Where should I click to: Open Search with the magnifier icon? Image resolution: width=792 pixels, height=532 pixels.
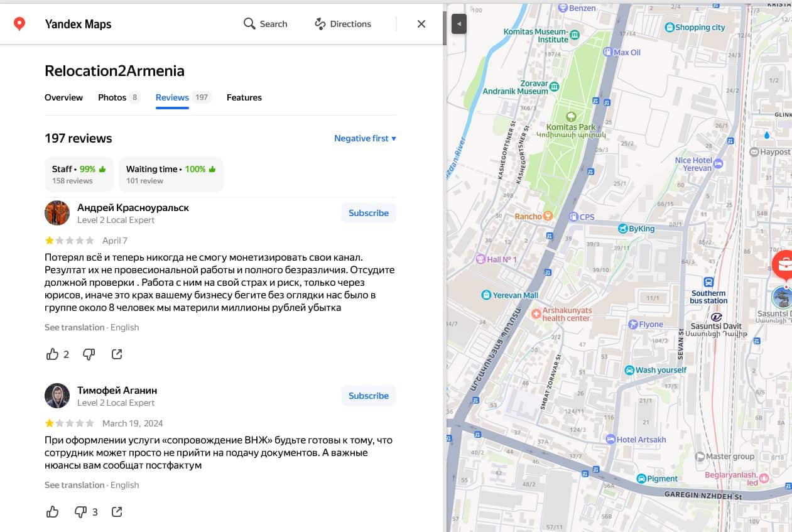coord(249,24)
